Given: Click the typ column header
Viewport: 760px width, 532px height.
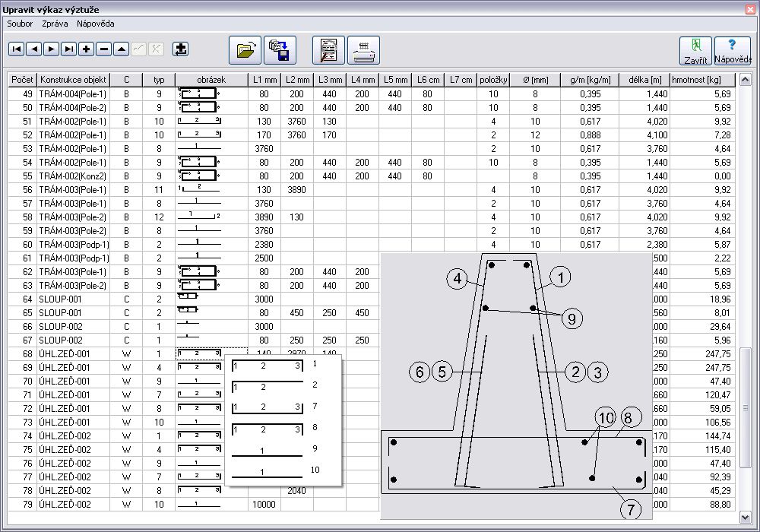Looking at the screenshot, I should (x=159, y=80).
